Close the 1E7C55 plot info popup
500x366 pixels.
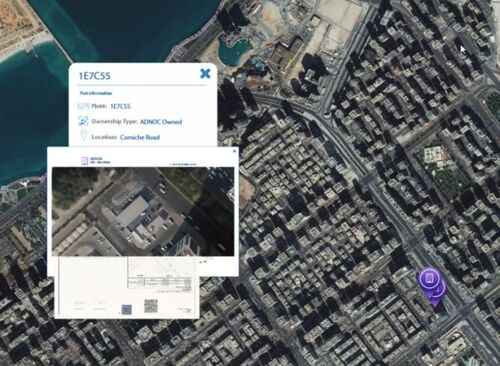205,74
